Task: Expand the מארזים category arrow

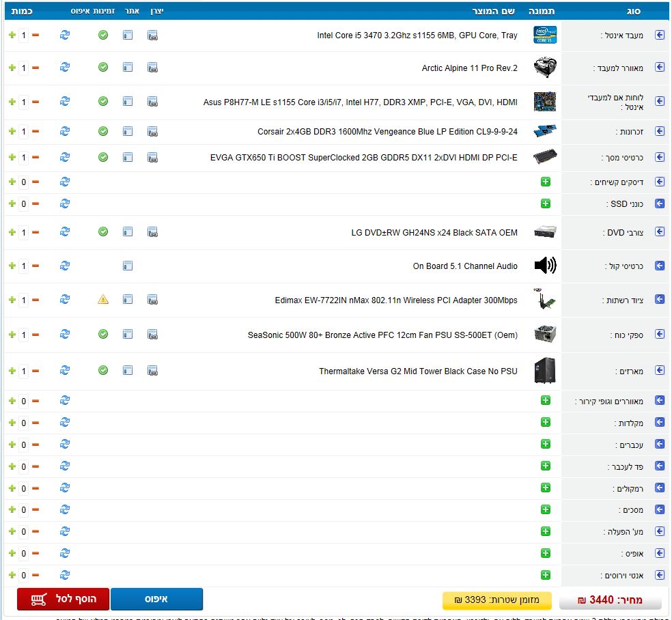Action: coord(660,371)
